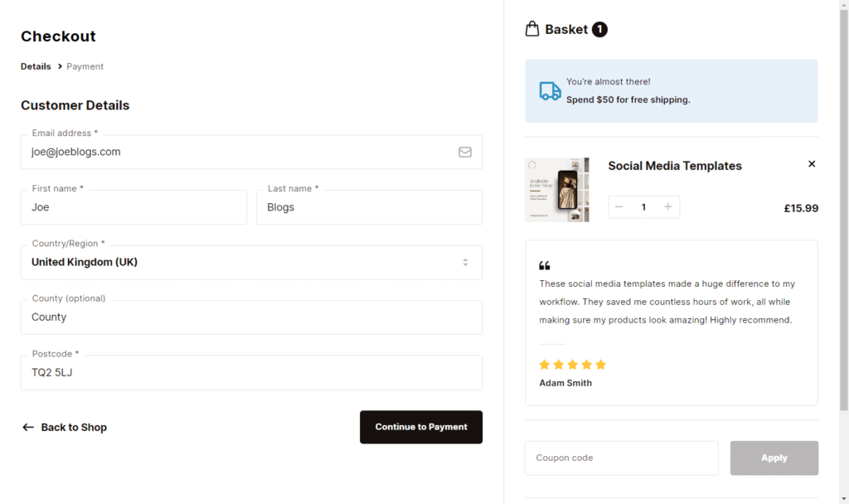Decrease product quantity with the minus button
The height and width of the screenshot is (504, 849).
point(619,206)
